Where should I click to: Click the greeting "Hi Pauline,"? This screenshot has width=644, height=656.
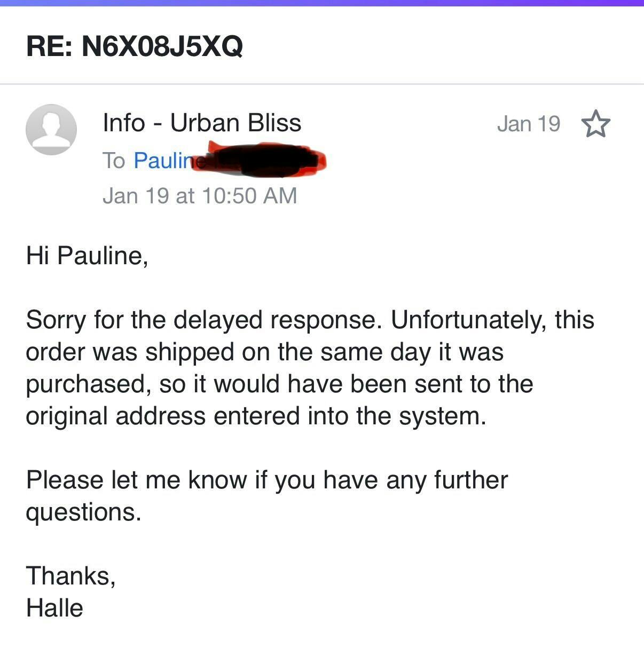tap(87, 255)
